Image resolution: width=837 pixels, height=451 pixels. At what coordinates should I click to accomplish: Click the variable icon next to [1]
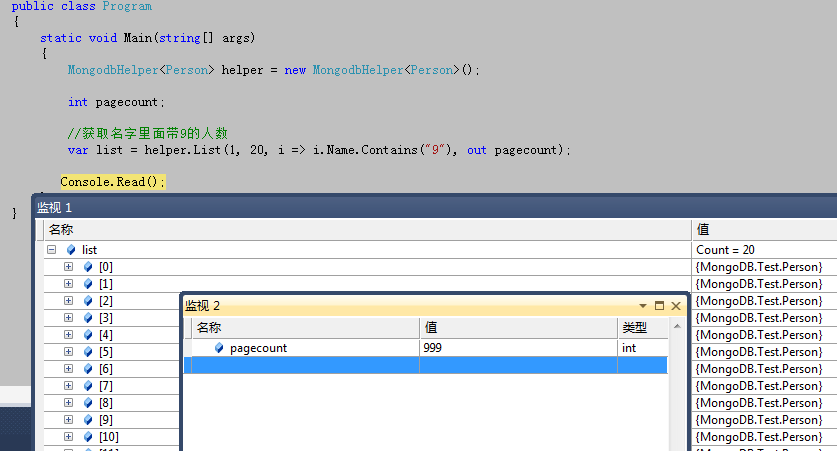(x=87, y=284)
